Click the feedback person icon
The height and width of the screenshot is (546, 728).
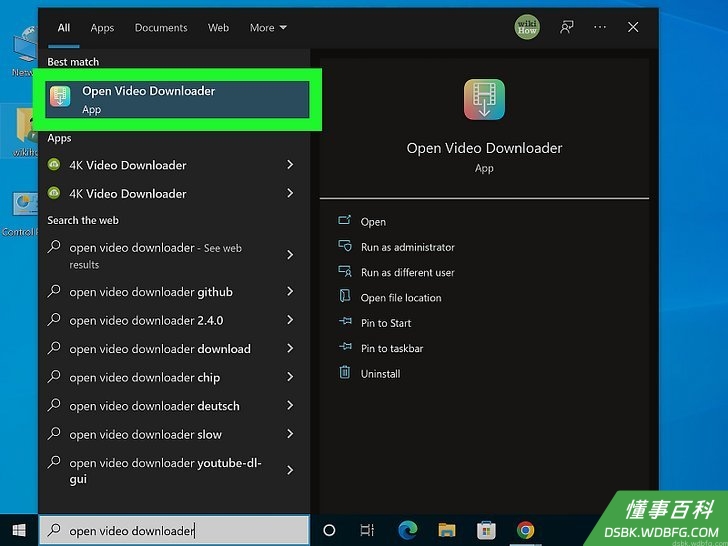pyautogui.click(x=566, y=27)
